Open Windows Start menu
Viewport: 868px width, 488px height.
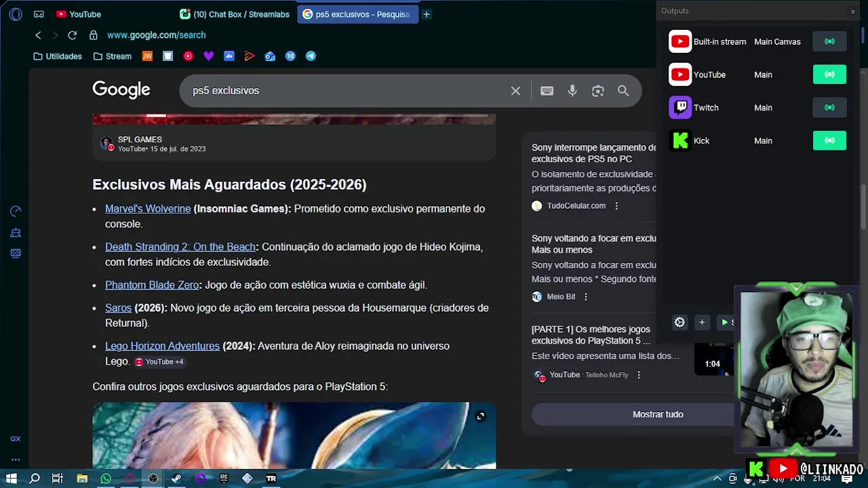click(11, 479)
